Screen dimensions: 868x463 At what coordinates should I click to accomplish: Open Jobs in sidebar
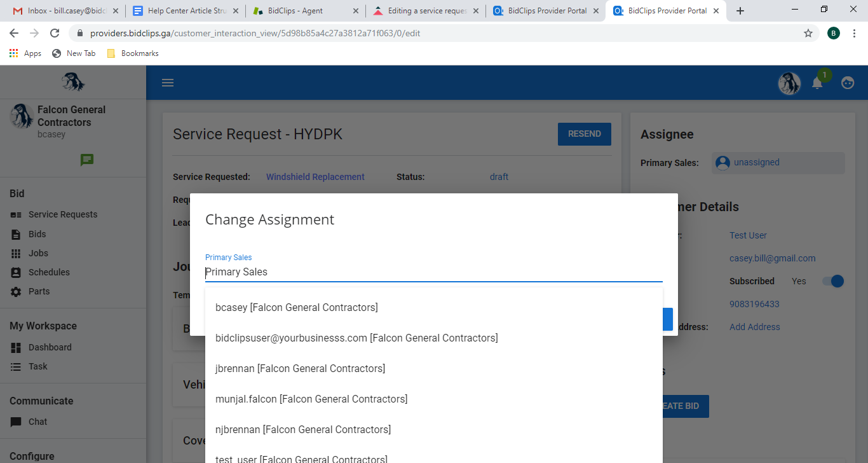(38, 253)
